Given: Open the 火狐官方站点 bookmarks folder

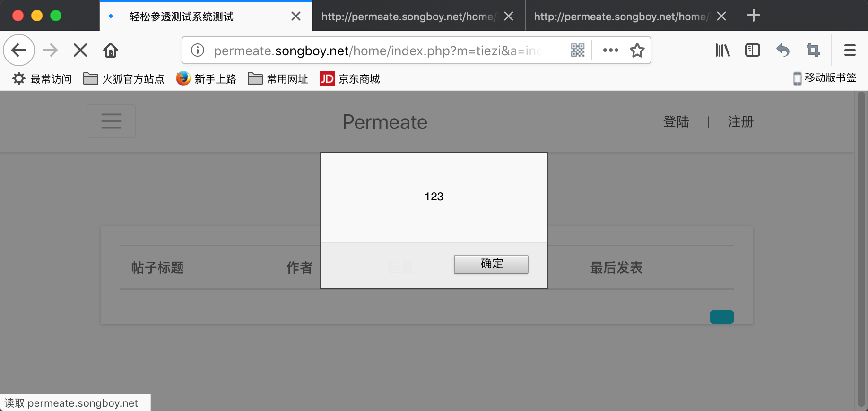Looking at the screenshot, I should 124,78.
